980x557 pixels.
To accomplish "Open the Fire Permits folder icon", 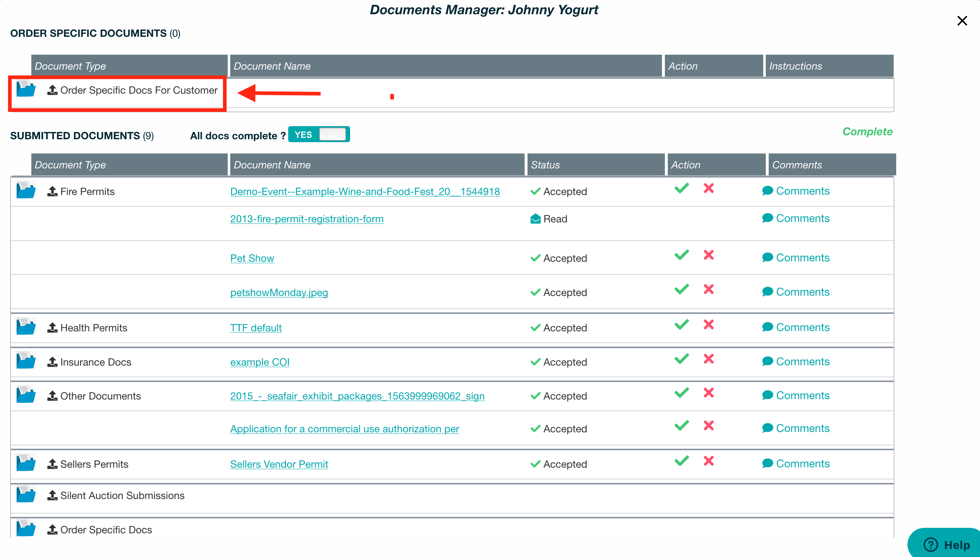I will tap(26, 190).
